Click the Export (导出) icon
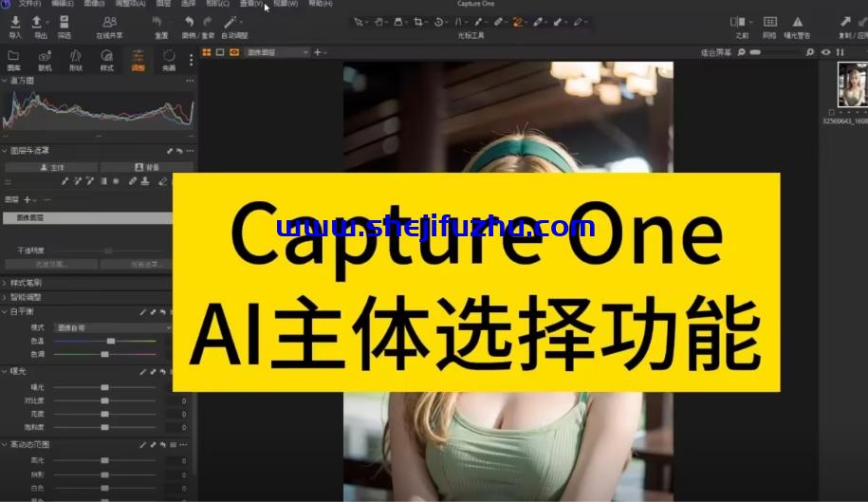868x502 pixels. [40, 22]
